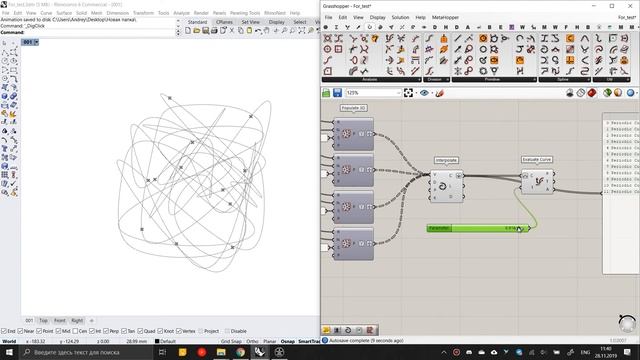Viewport: 640px width, 360px height.
Task: Click the top Populate 3D component icon
Action: pyautogui.click(x=346, y=134)
